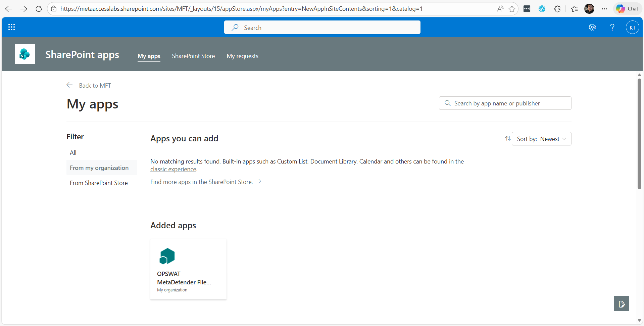644x326 pixels.
Task: Open the Microsoft 365 app launcher waffle
Action: [x=11, y=27]
